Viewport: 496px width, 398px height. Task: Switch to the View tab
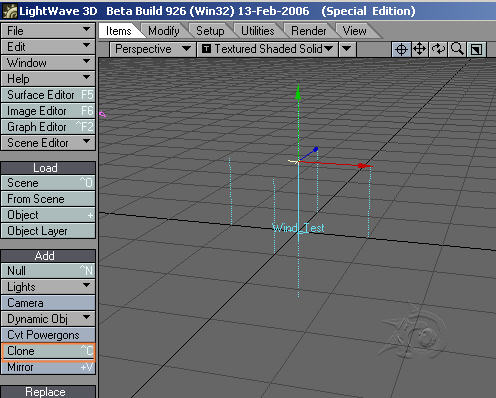click(354, 31)
